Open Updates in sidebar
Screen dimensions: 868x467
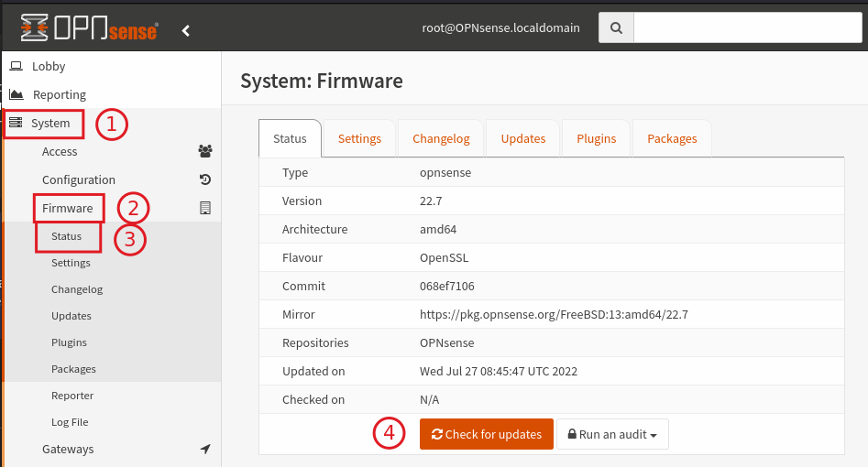[71, 316]
